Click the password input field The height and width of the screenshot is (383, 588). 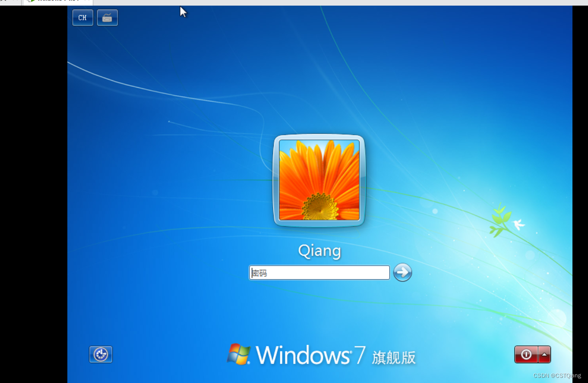point(319,273)
